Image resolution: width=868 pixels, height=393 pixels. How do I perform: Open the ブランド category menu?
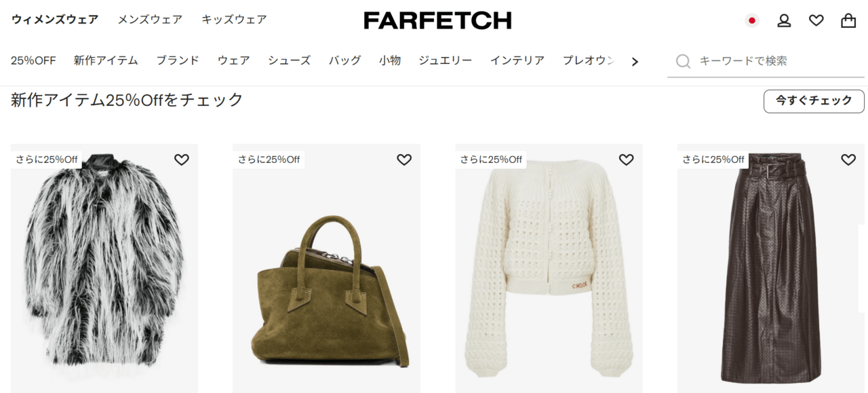pos(178,60)
